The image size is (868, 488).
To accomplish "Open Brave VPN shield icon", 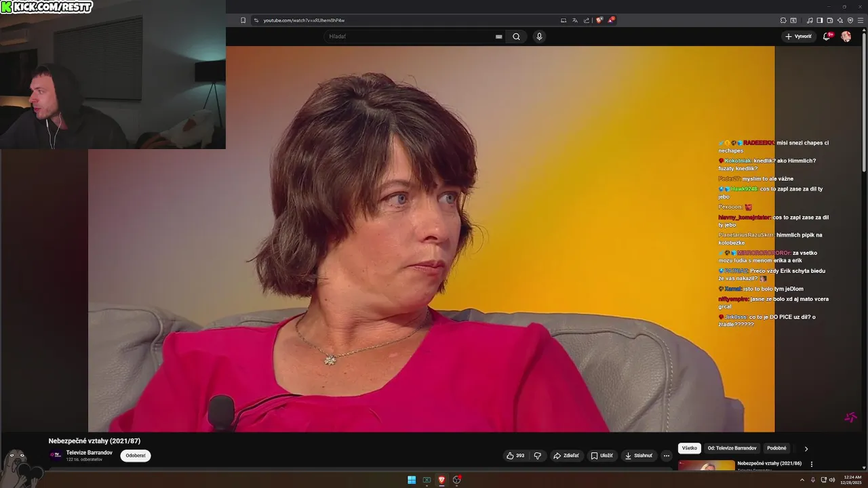I will tap(850, 20).
